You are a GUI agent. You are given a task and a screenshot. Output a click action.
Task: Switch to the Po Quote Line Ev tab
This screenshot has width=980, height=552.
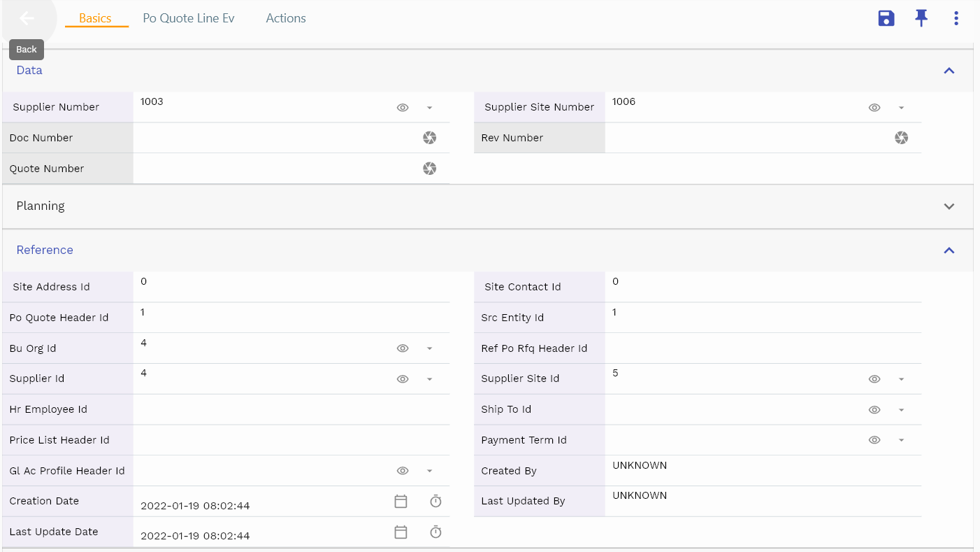[x=189, y=18]
